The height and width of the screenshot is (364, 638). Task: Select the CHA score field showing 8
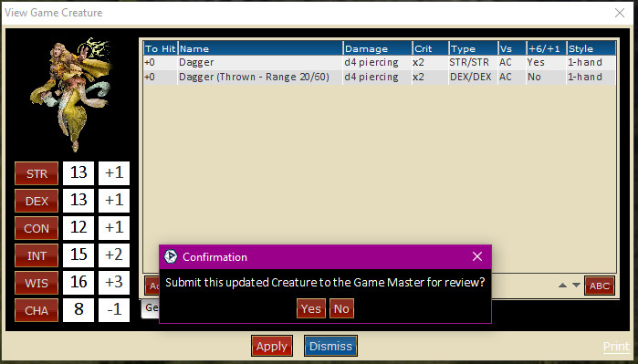[x=78, y=310]
